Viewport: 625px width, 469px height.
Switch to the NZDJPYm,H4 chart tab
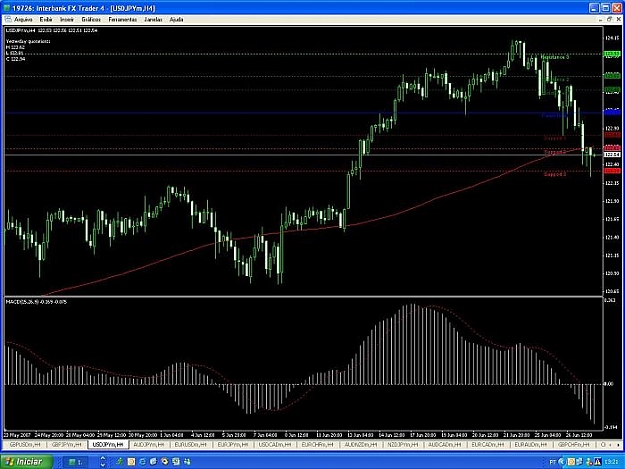403,444
